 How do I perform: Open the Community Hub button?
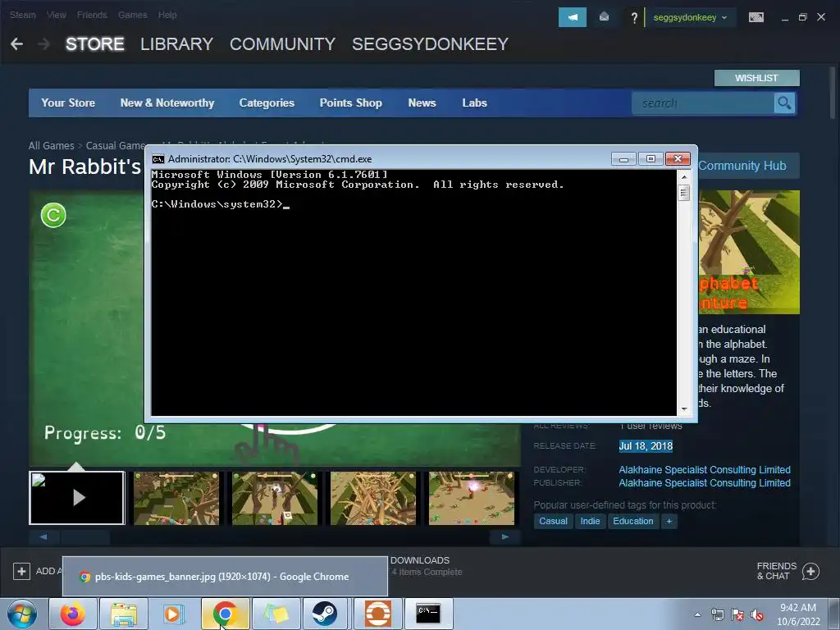click(x=748, y=166)
